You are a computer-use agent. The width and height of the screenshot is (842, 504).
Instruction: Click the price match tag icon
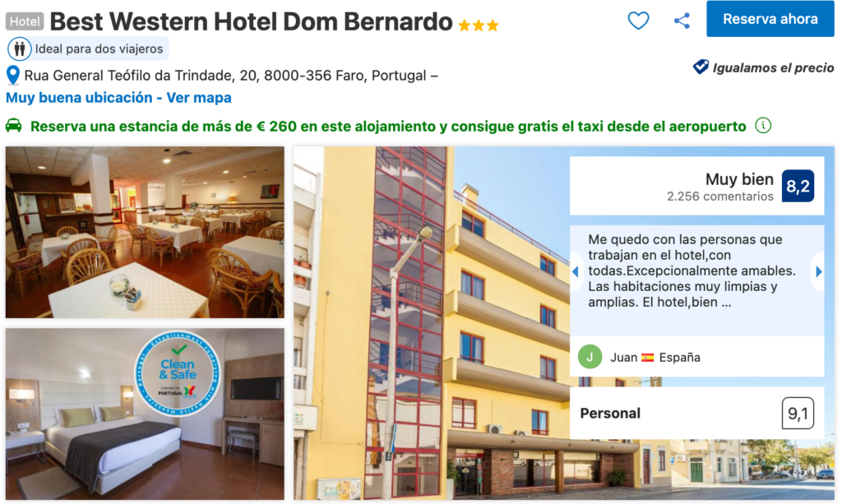[x=701, y=67]
